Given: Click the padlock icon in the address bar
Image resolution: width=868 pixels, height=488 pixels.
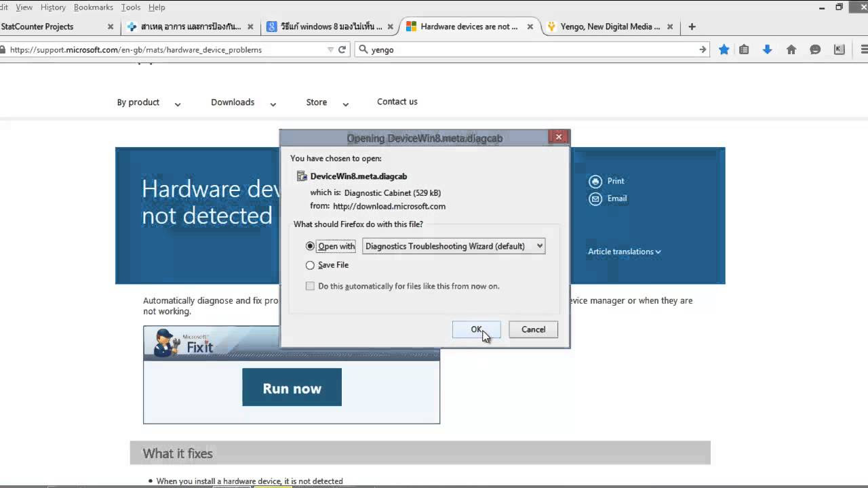Looking at the screenshot, I should coord(3,49).
